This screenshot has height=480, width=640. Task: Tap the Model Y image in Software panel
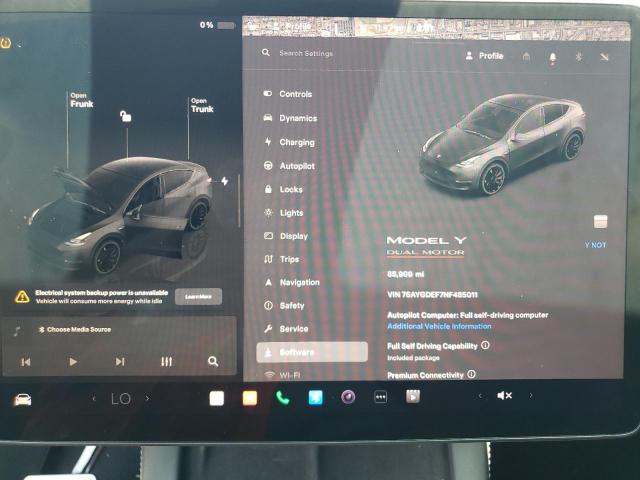tap(503, 145)
